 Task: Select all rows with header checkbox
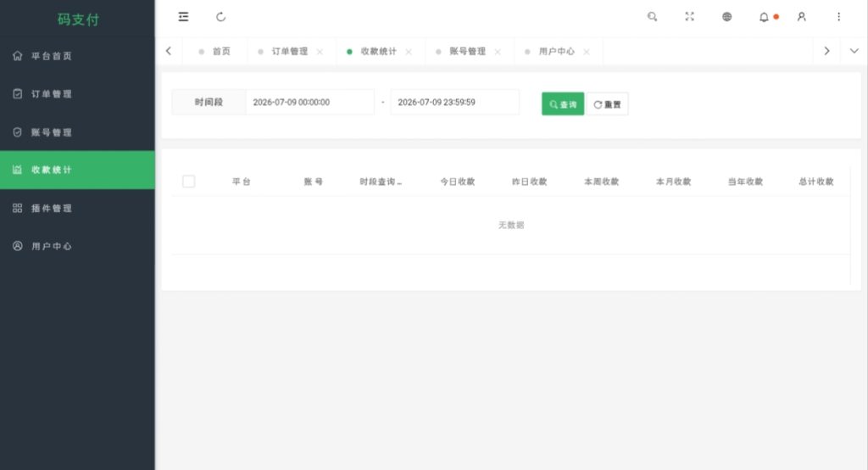pos(189,182)
